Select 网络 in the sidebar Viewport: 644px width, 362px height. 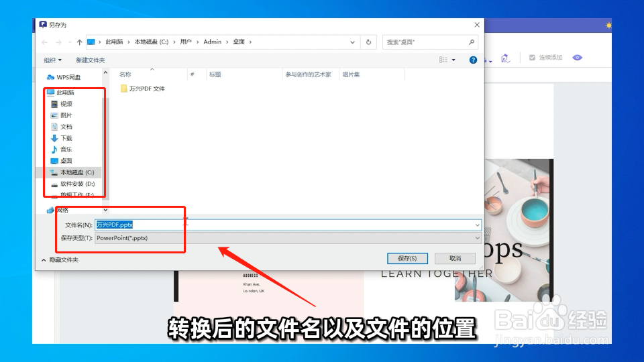(58, 210)
